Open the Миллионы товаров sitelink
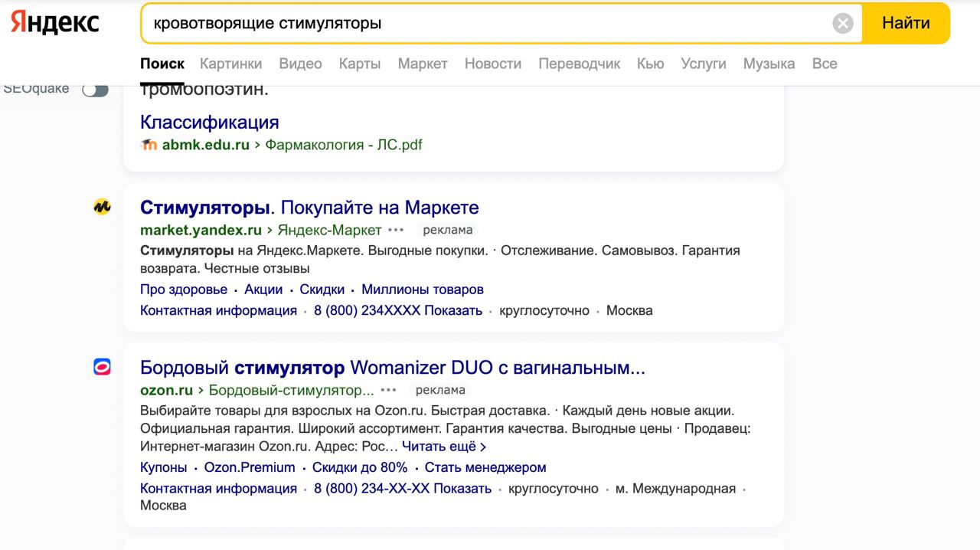Viewport: 980px width, 550px height. click(x=423, y=290)
